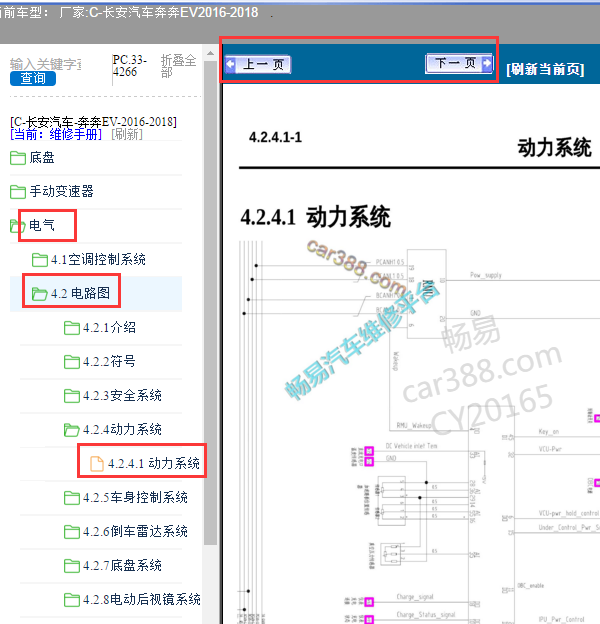The width and height of the screenshot is (600, 624).
Task: Click the sidebar scrollbar up arrow
Action: (x=210, y=53)
